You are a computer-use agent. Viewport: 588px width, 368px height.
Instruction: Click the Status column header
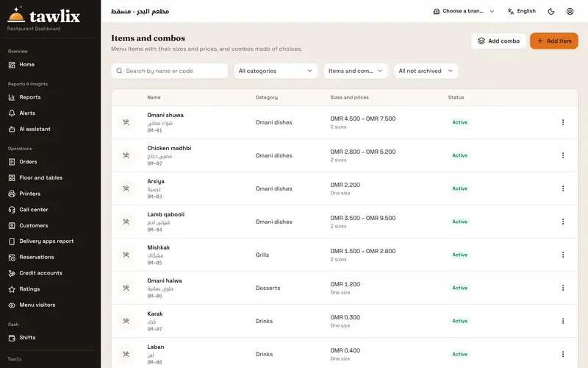(456, 98)
